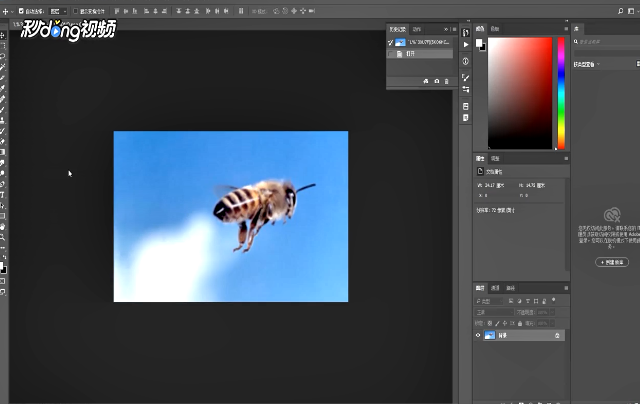Open the Color panel flyout menu
Viewport: 640px width, 404px height.
[x=566, y=29]
